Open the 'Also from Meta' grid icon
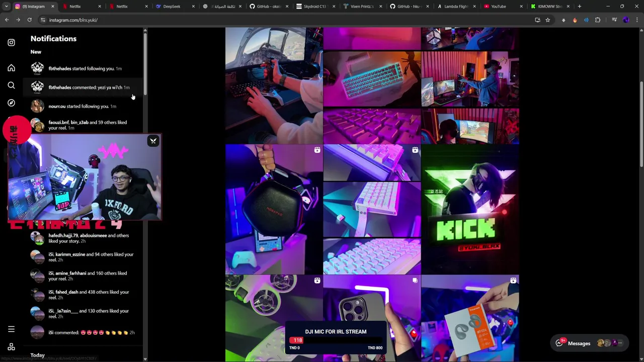Screen dimensions: 644x362 (x=11, y=347)
